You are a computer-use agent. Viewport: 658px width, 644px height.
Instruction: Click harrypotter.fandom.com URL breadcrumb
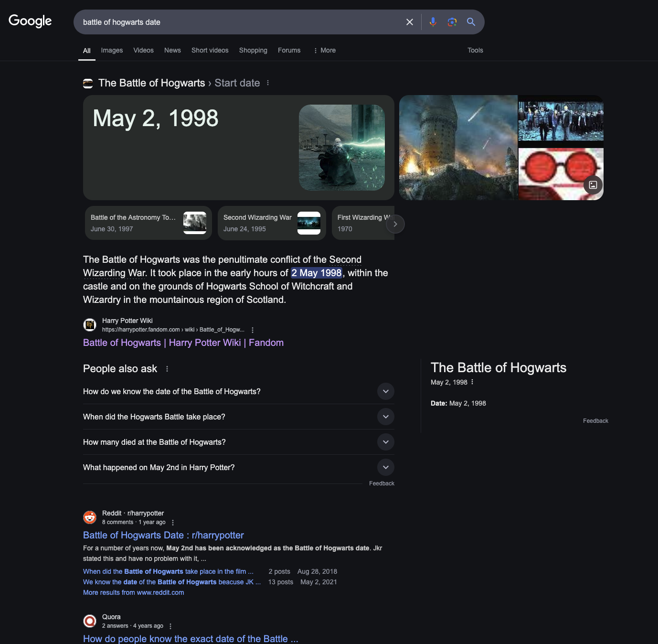(x=173, y=330)
